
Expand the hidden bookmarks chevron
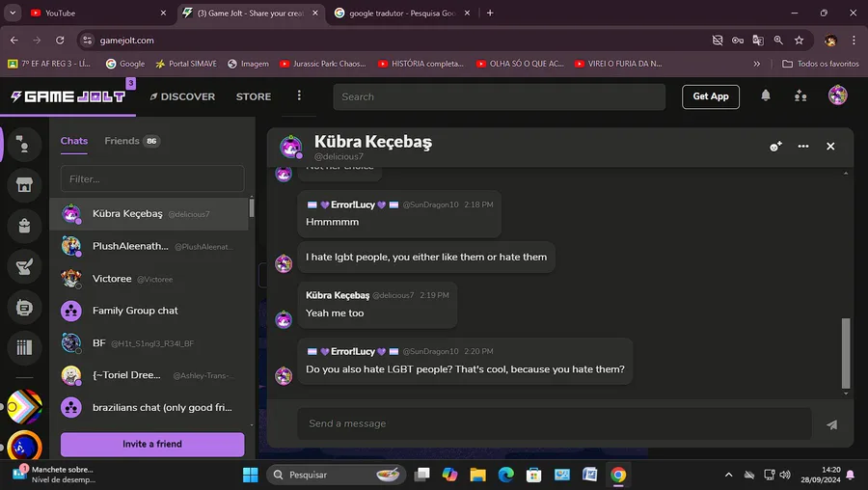pyautogui.click(x=757, y=64)
